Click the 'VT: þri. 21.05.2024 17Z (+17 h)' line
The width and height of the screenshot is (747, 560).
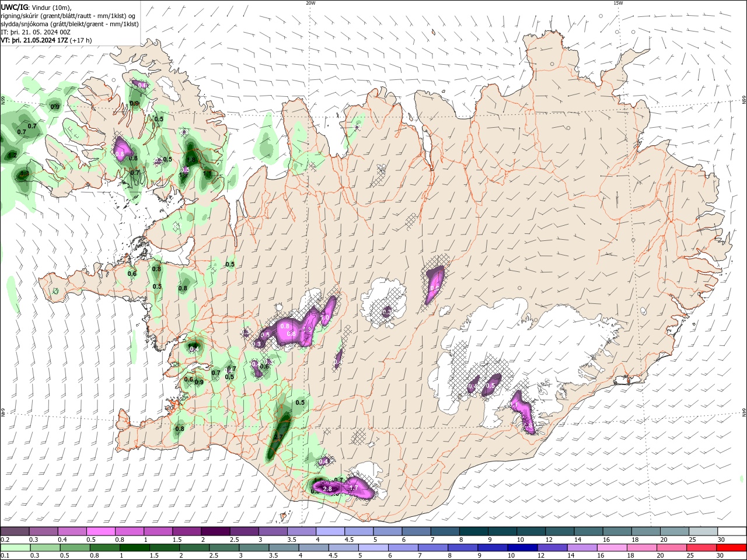click(47, 40)
